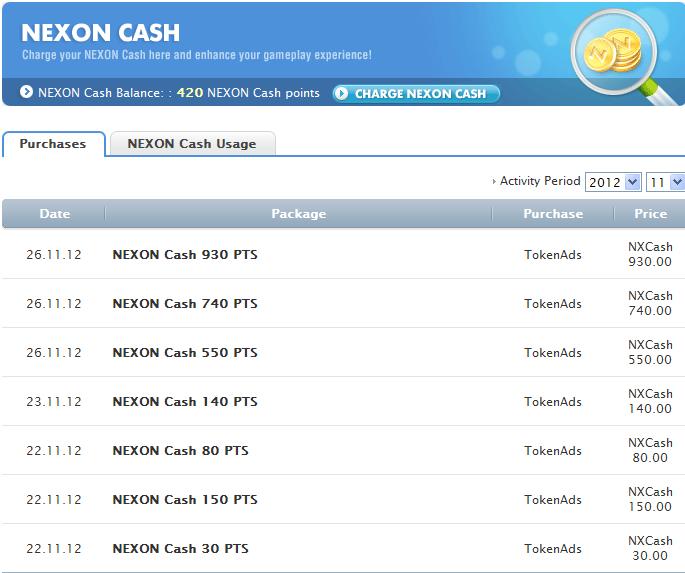Viewport: 685px width, 573px height.
Task: Click the Activity Period label
Action: 540,181
